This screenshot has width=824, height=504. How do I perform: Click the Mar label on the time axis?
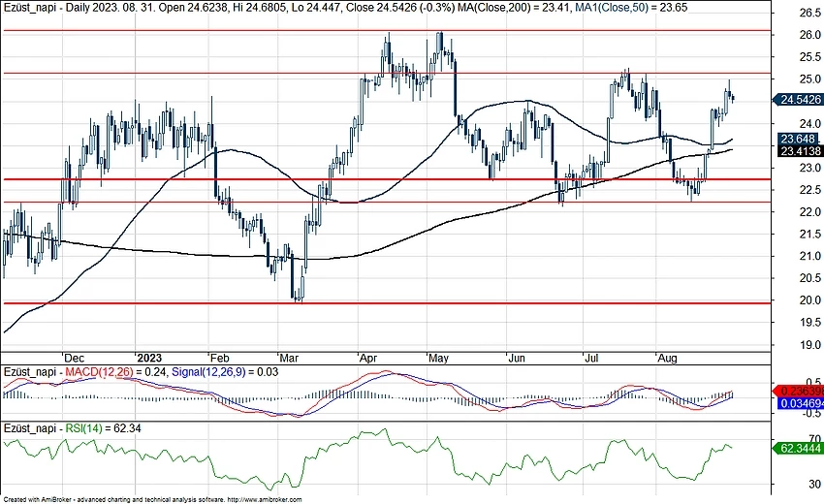click(x=289, y=358)
